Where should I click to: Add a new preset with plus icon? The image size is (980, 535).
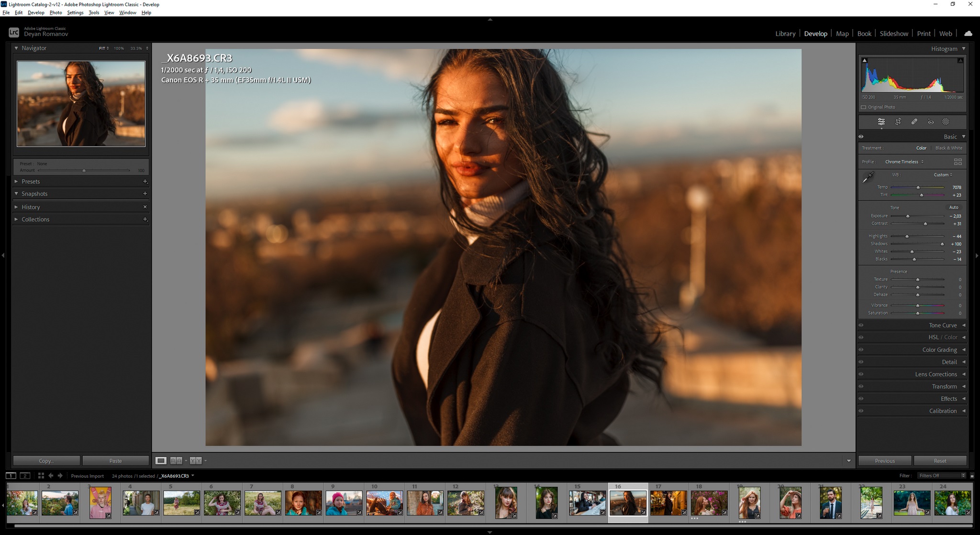pos(145,182)
